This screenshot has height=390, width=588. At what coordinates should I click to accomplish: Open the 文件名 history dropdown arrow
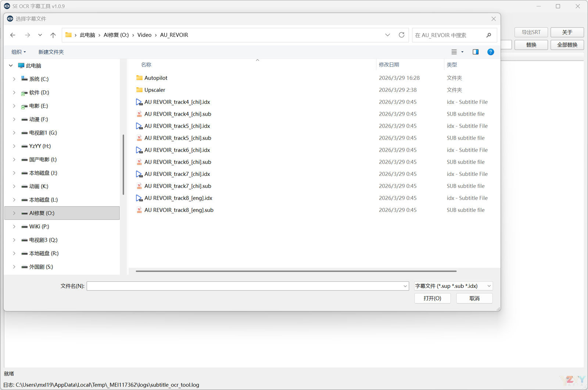405,286
